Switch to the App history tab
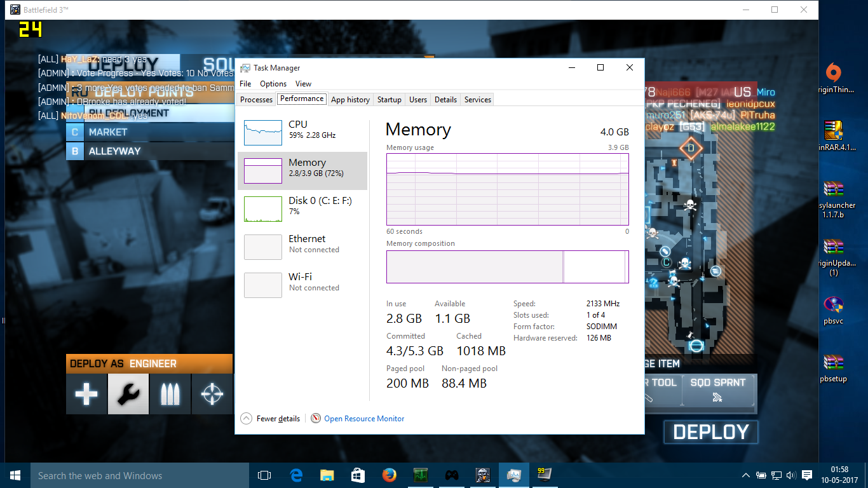 click(350, 100)
